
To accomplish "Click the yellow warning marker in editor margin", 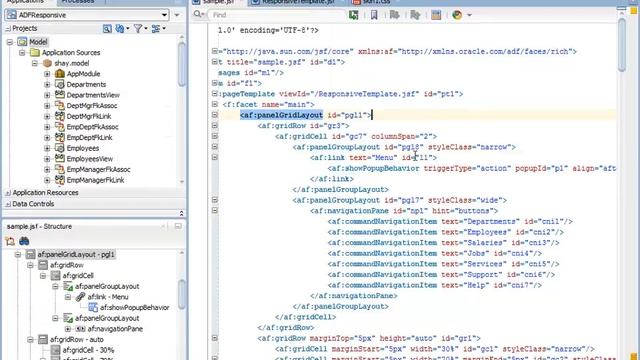I will (x=633, y=11).
